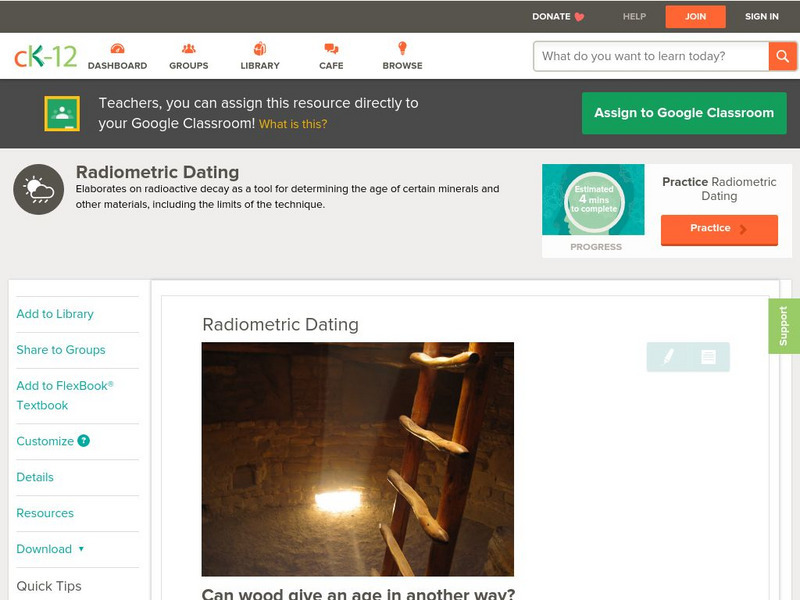Open the HELP link
The height and width of the screenshot is (600, 800).
pyautogui.click(x=634, y=16)
